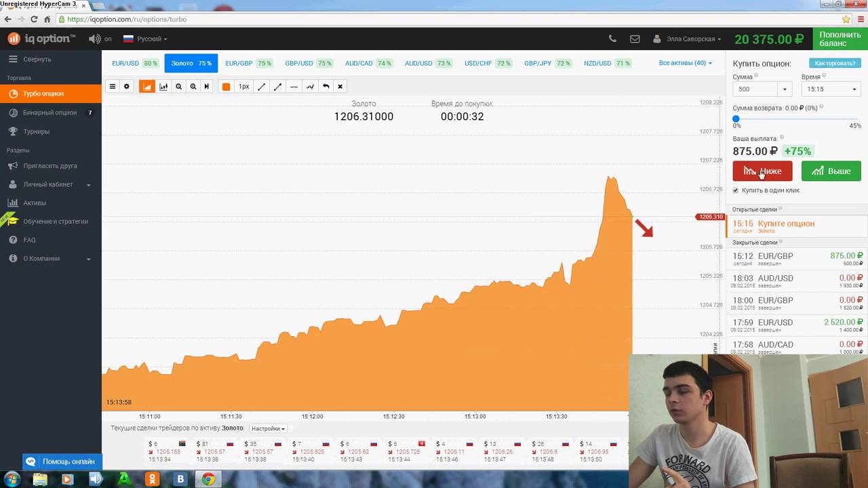
Task: Open Сумма amount dropdown arrow
Action: click(785, 89)
